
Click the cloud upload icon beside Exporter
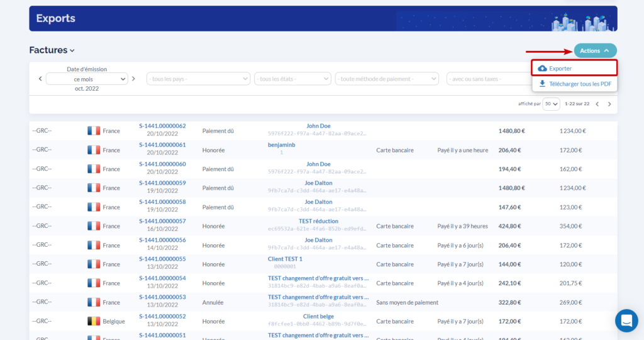542,68
